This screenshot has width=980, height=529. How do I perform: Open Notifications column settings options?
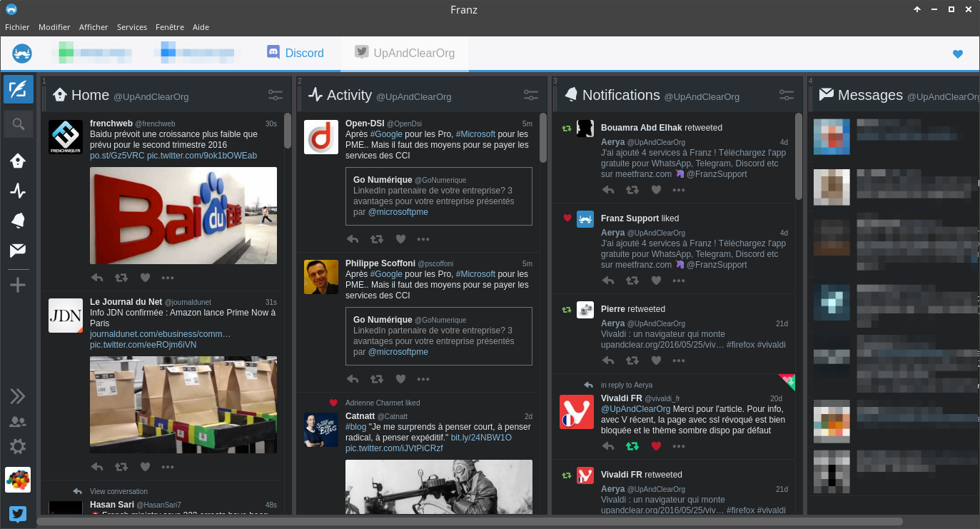tap(787, 94)
